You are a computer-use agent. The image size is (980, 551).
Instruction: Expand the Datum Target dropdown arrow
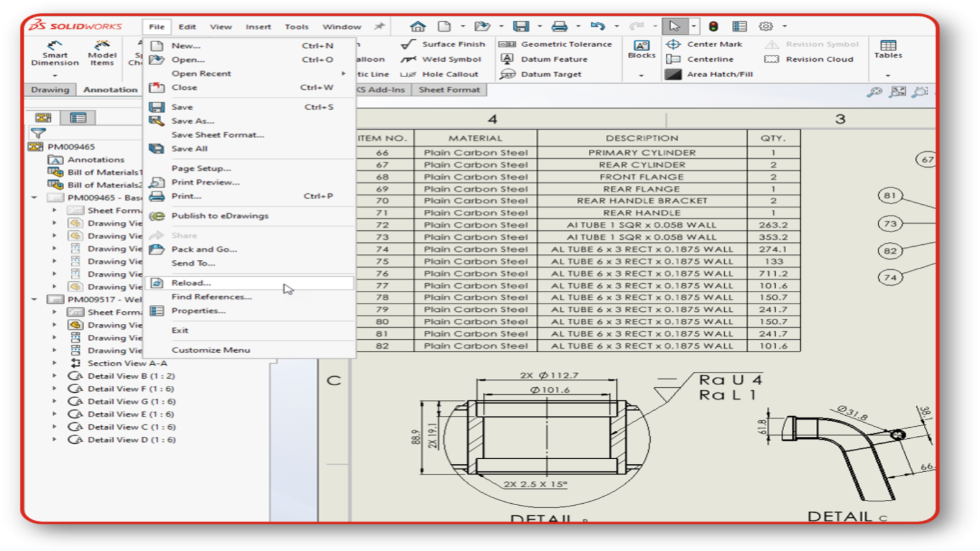pyautogui.click(x=641, y=75)
